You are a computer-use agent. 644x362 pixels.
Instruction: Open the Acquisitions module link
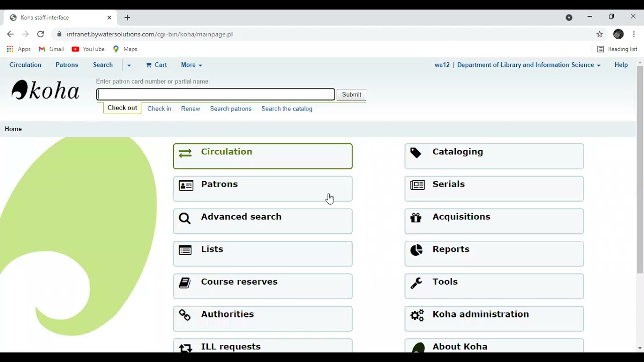(x=494, y=221)
